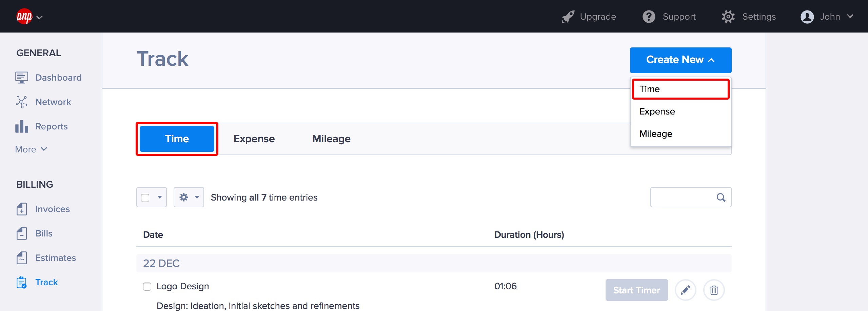
Task: Collapse the Create New dropdown
Action: coord(680,60)
